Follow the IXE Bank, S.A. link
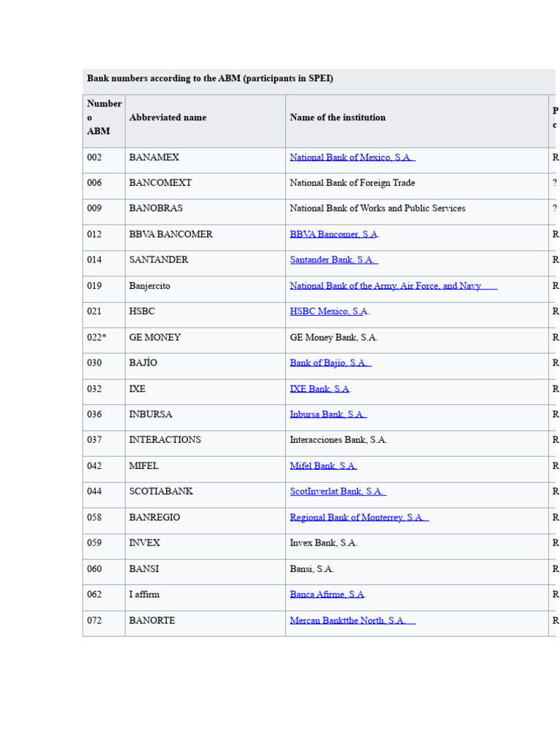The width and height of the screenshot is (560, 747). [x=320, y=389]
